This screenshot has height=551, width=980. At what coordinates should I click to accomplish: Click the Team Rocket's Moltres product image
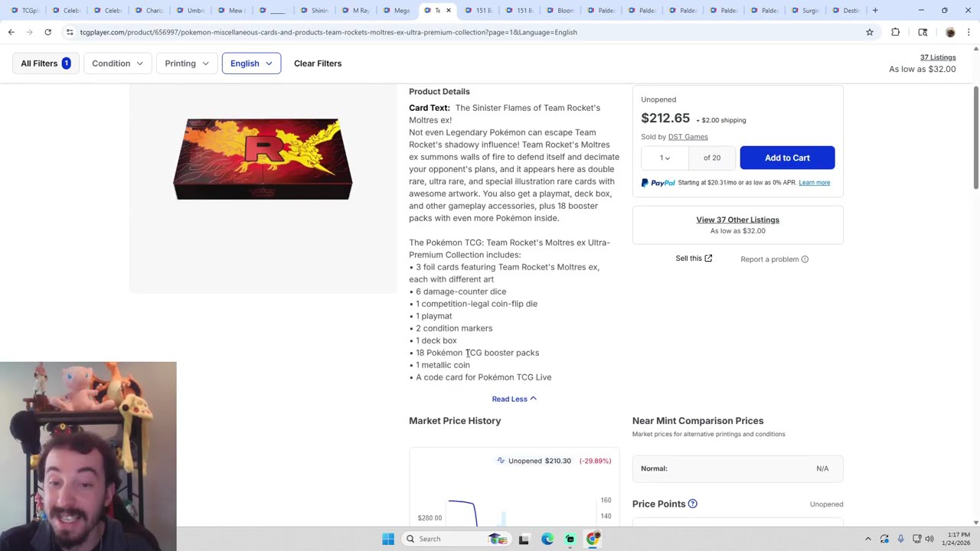[x=263, y=159]
